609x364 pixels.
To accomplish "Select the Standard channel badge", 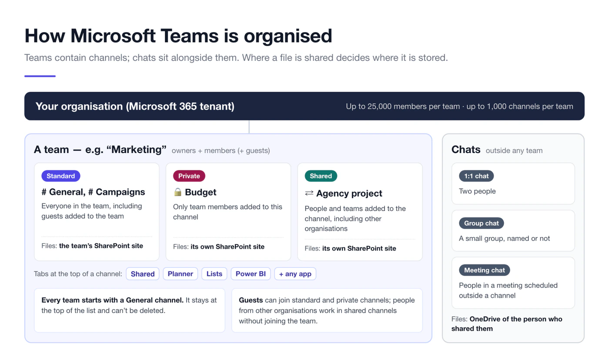I will [61, 176].
